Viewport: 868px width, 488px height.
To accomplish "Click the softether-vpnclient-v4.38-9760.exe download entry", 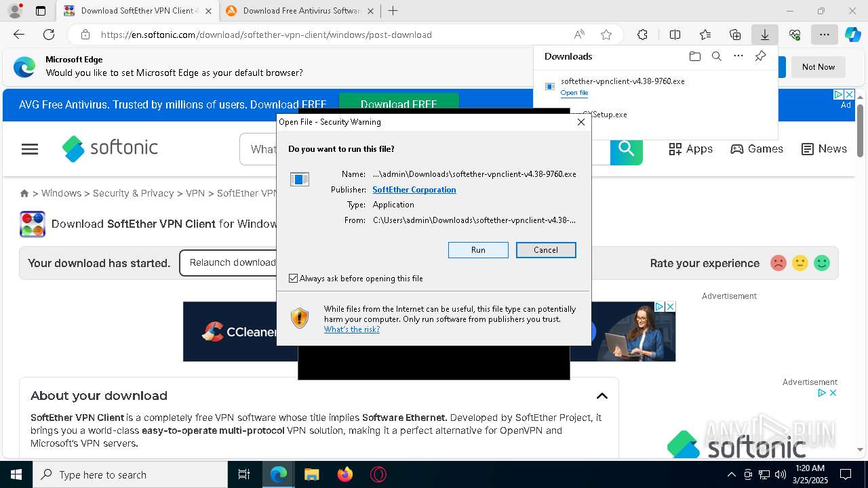I will click(x=655, y=86).
